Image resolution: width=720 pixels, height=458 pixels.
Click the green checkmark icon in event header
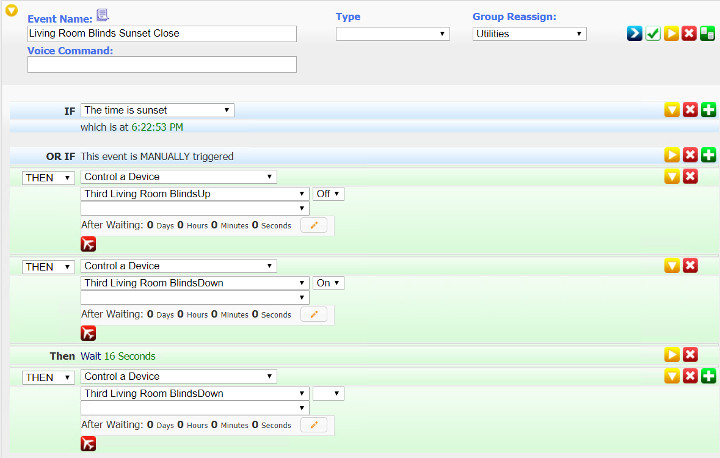tap(653, 33)
